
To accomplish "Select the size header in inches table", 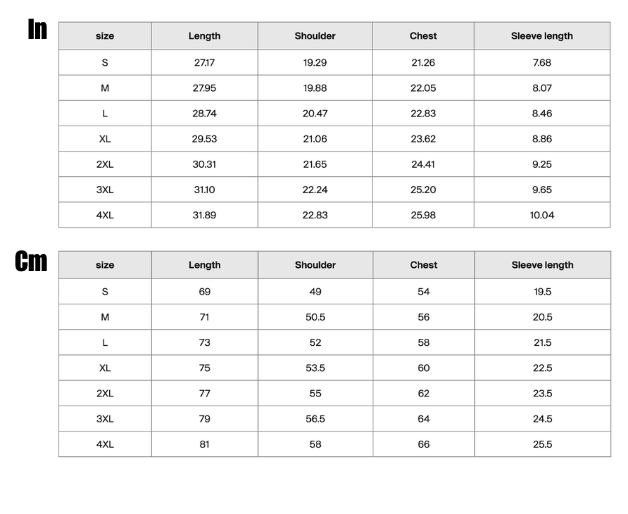I will [105, 36].
